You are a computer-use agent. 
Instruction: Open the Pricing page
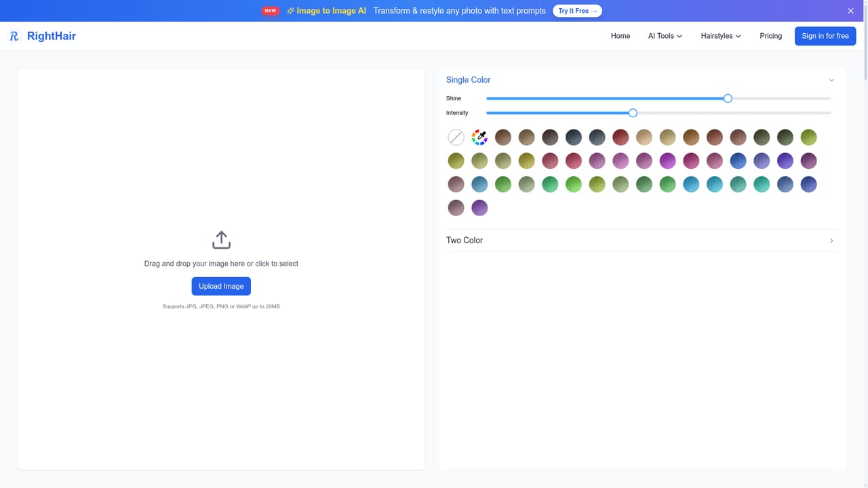770,36
